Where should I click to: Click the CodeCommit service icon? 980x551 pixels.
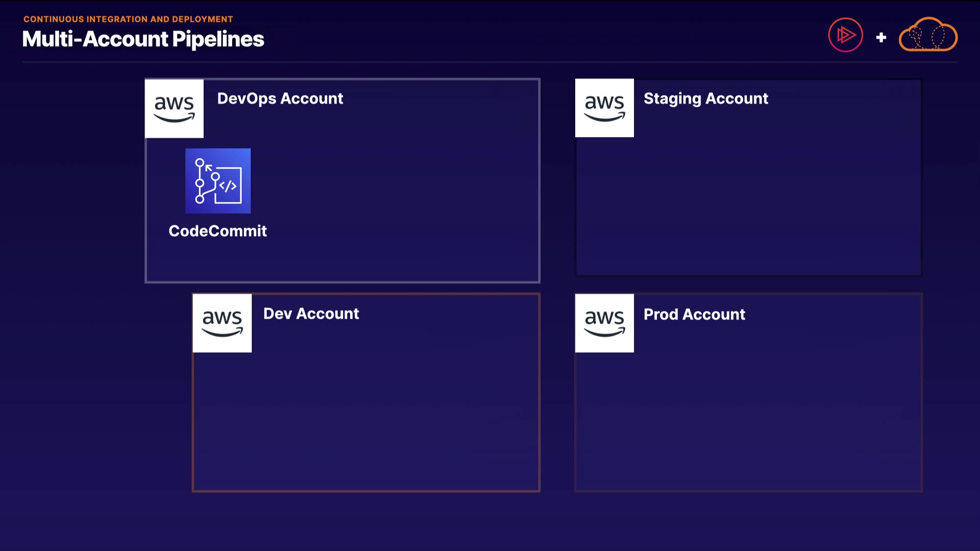click(218, 181)
